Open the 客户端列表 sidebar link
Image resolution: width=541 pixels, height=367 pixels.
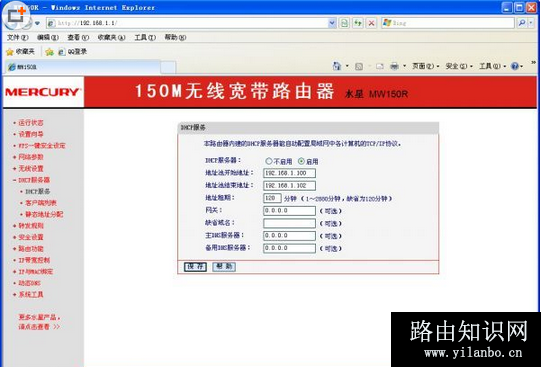[x=41, y=203]
